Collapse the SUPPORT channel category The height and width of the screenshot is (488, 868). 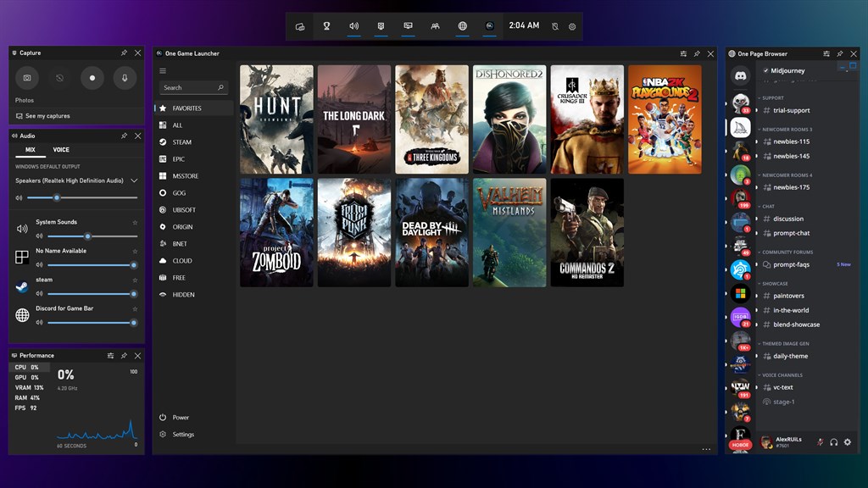click(771, 98)
